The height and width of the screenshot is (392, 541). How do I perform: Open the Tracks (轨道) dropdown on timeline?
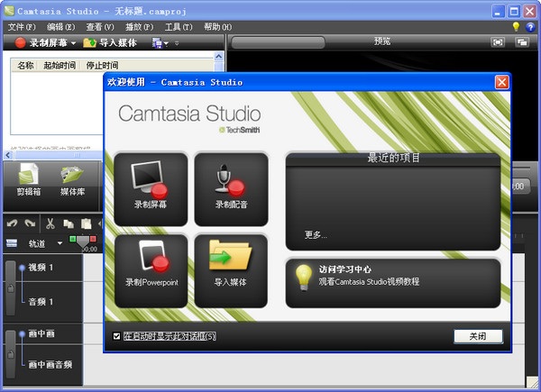(x=60, y=243)
